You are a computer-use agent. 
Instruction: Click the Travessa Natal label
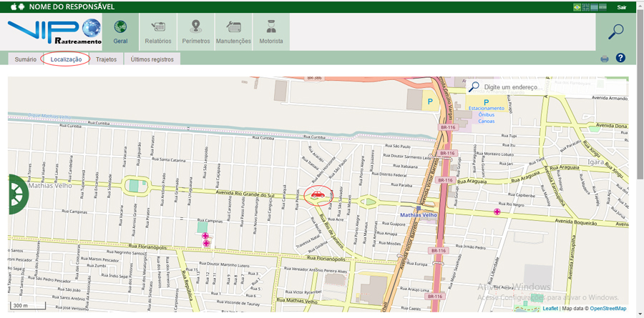(307, 241)
